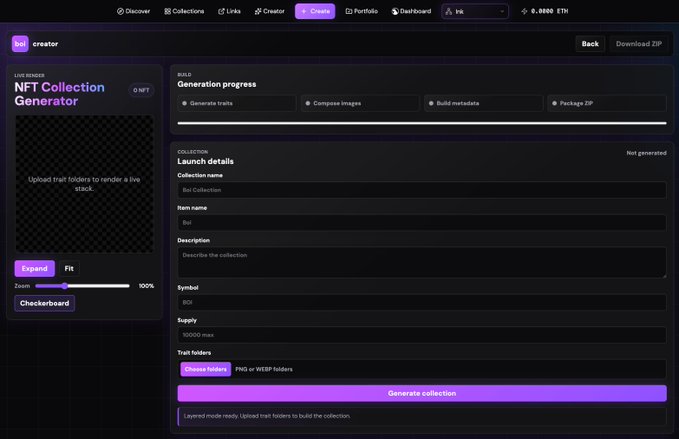Image resolution: width=679 pixels, height=439 pixels.
Task: Click the PNG or WEBP folders hint
Action: pyautogui.click(x=264, y=369)
